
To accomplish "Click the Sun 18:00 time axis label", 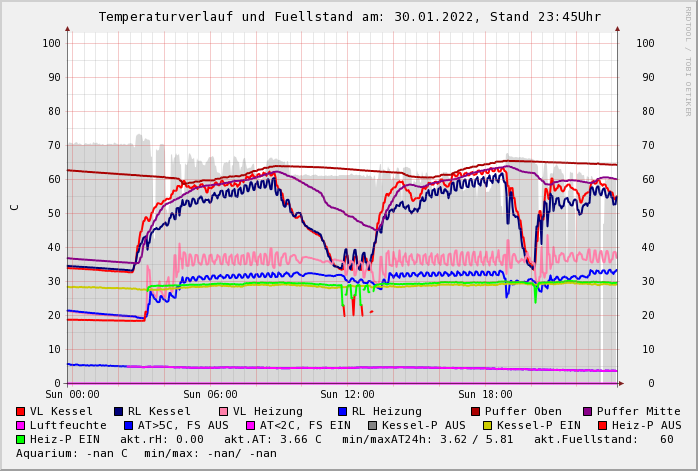I will click(485, 395).
